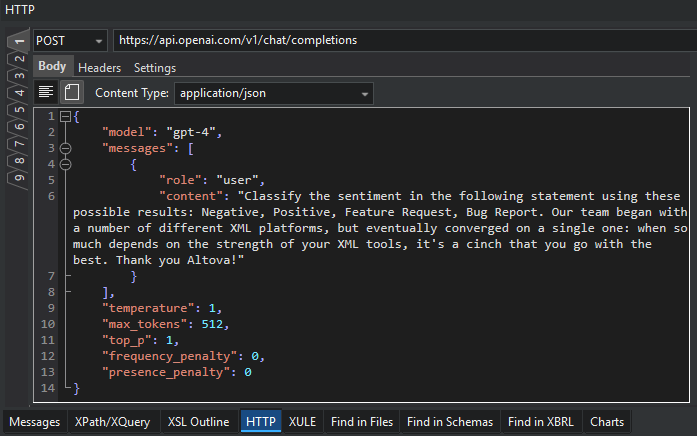Image resolution: width=697 pixels, height=436 pixels.
Task: Open the POST method dropdown
Action: [99, 41]
